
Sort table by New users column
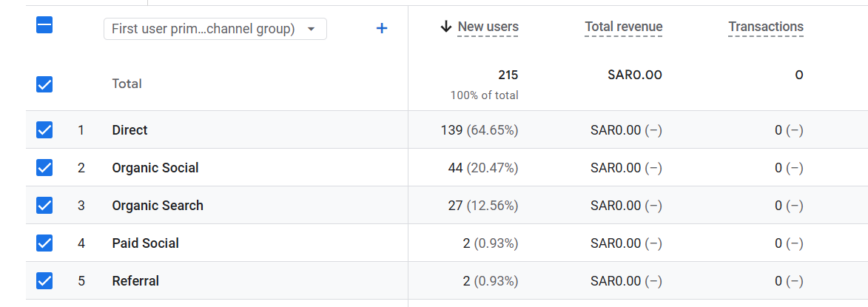(488, 27)
